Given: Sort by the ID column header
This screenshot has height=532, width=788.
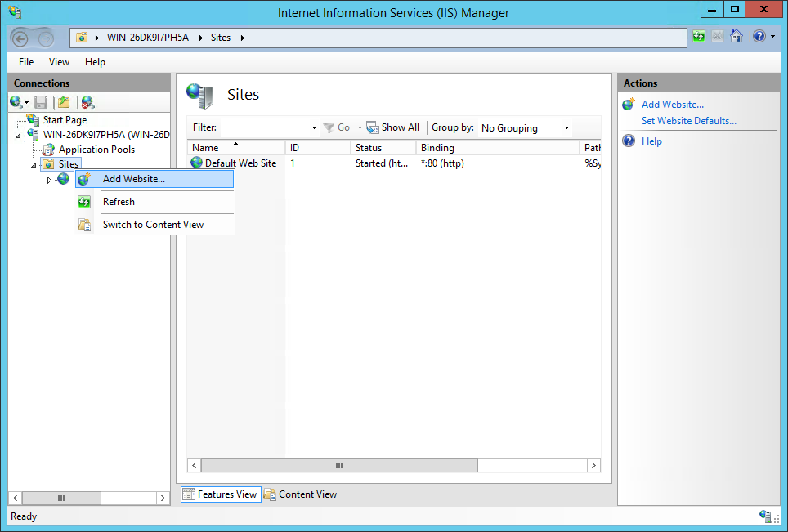Looking at the screenshot, I should 318,148.
